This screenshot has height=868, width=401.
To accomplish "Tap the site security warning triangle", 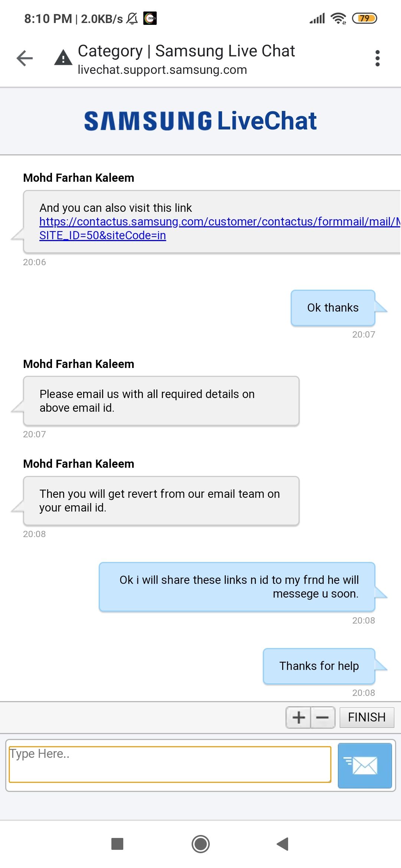I will pyautogui.click(x=63, y=58).
